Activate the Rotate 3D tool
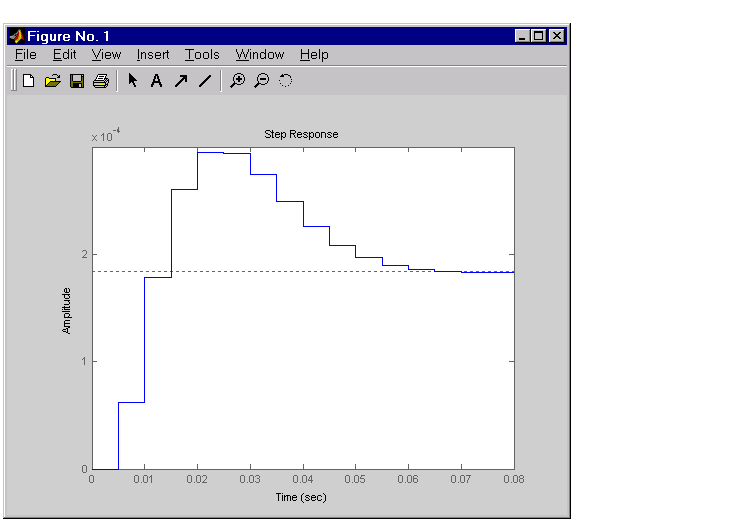 pyautogui.click(x=286, y=80)
